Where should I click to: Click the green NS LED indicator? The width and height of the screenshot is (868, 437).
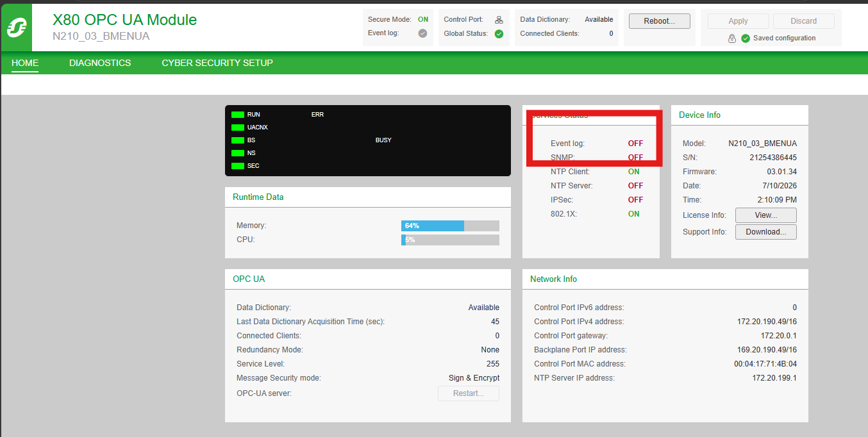pyautogui.click(x=238, y=153)
